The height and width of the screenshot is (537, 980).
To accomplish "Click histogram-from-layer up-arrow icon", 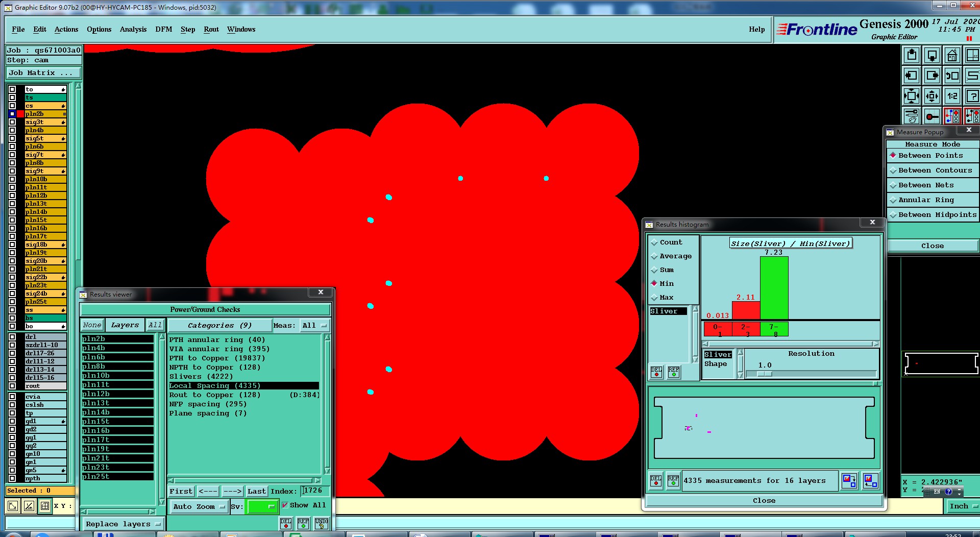I will pyautogui.click(x=870, y=481).
